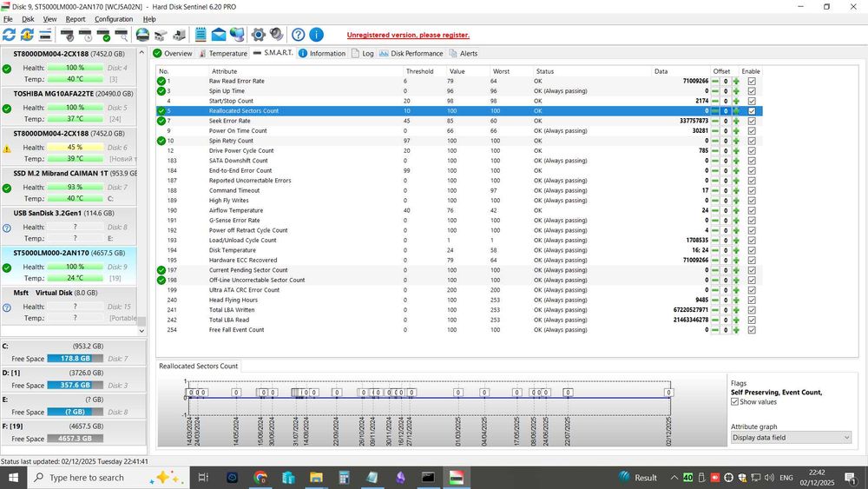Toggle the Show values checkbox
This screenshot has width=868, height=489.
[x=735, y=402]
